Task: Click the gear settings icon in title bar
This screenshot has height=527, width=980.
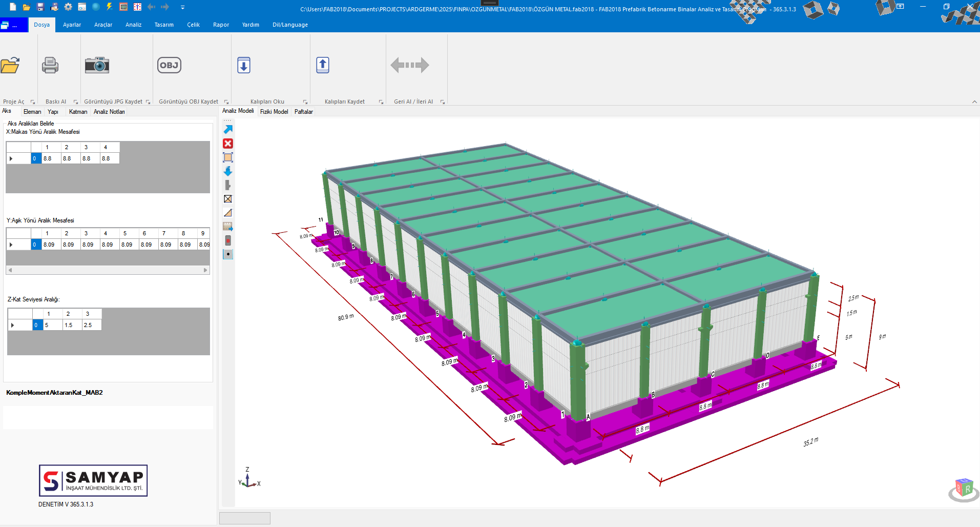Action: coord(68,7)
